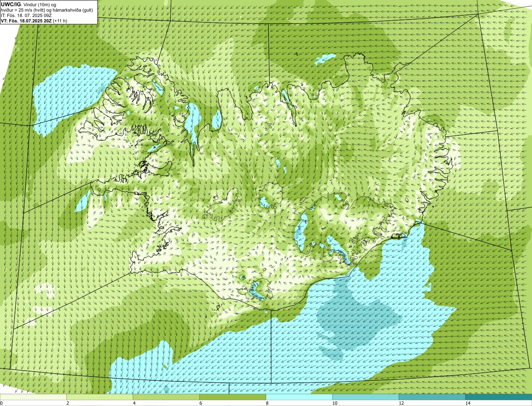Click the scale label "6"
Viewport: 532px width, 406px height.
coord(200,403)
